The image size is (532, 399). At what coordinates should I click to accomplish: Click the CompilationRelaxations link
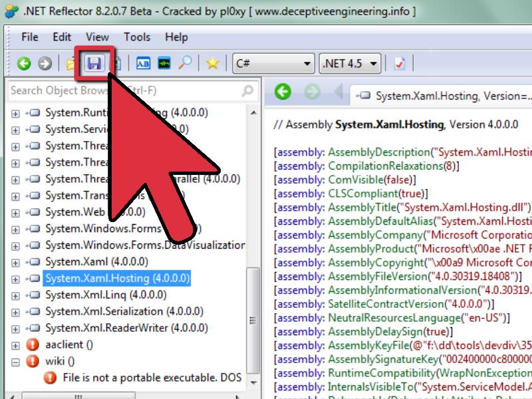(386, 166)
